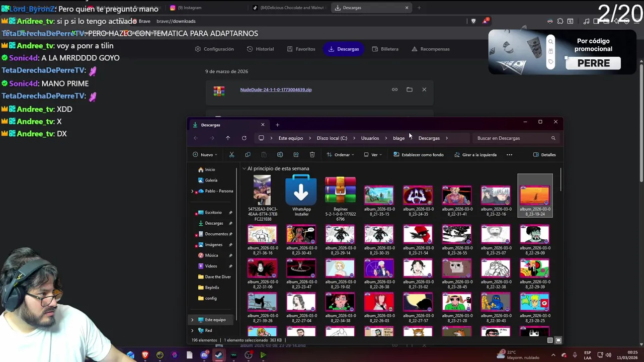644x362 pixels.
Task: Click the Cut scissors icon in Explorer toolbar
Action: coord(231,155)
